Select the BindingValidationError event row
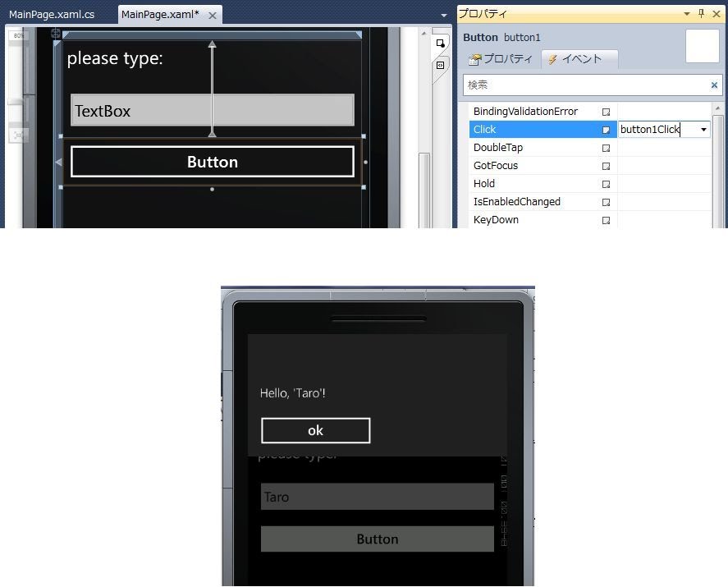728x587 pixels. coord(525,112)
